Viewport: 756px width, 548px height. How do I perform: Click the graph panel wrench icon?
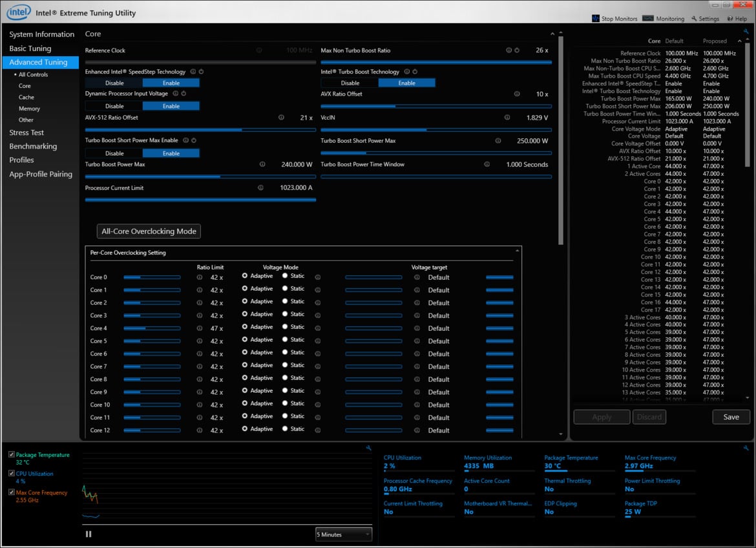pos(369,448)
